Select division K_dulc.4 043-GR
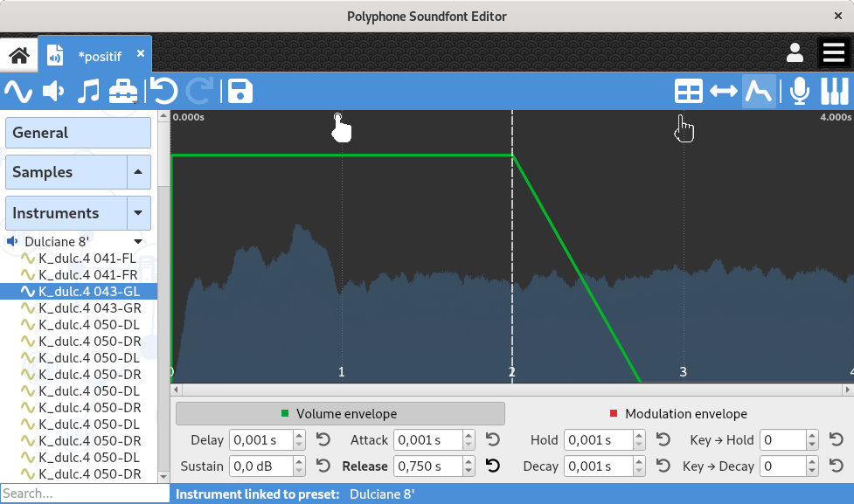 (90, 308)
